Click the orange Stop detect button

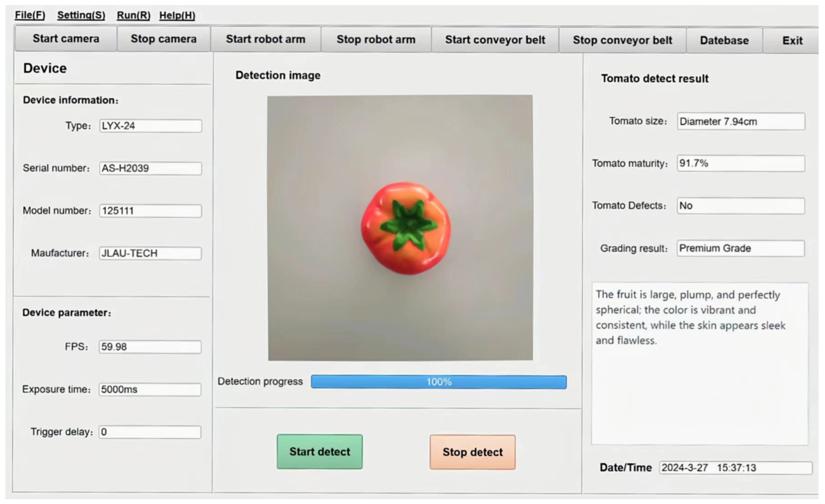472,452
